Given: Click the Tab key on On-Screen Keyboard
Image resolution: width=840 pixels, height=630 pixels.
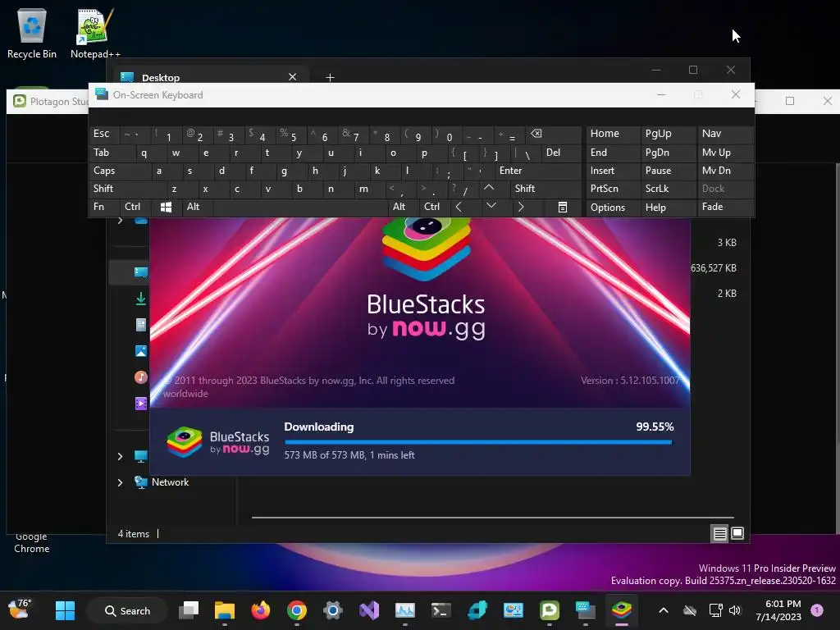Looking at the screenshot, I should click(111, 153).
